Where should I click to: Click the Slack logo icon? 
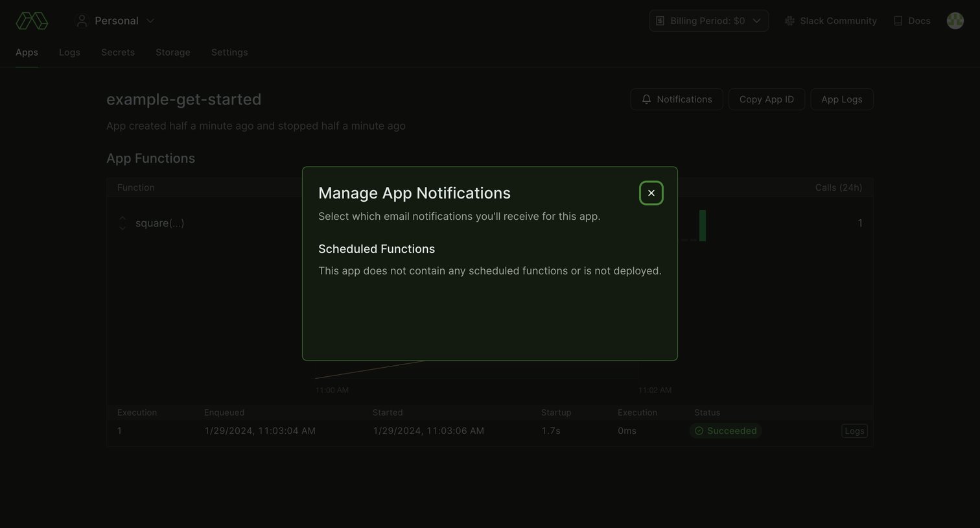(789, 21)
